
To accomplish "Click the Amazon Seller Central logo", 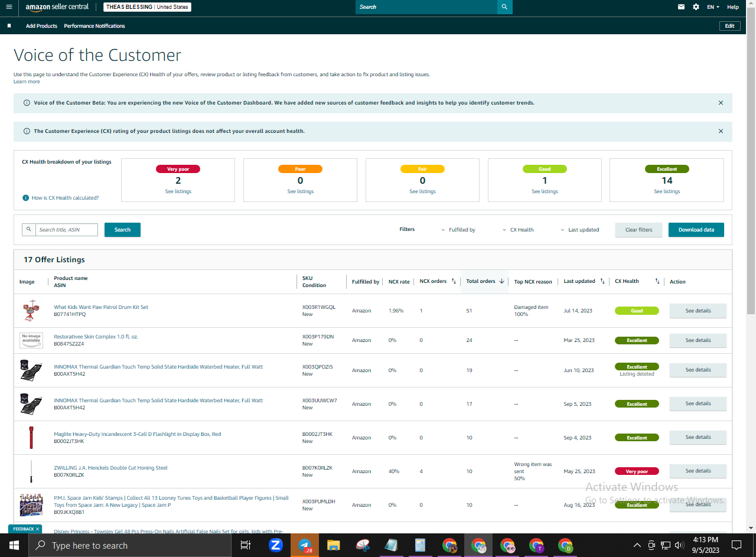I will coord(57,7).
